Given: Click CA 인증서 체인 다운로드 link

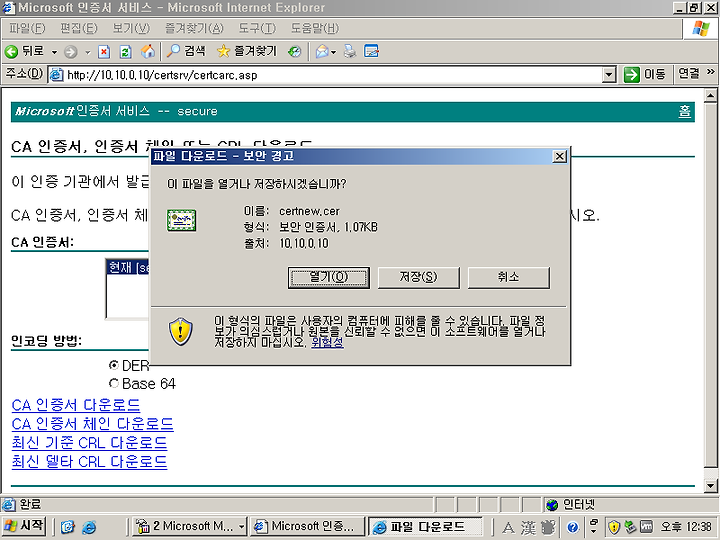Looking at the screenshot, I should (x=93, y=424).
